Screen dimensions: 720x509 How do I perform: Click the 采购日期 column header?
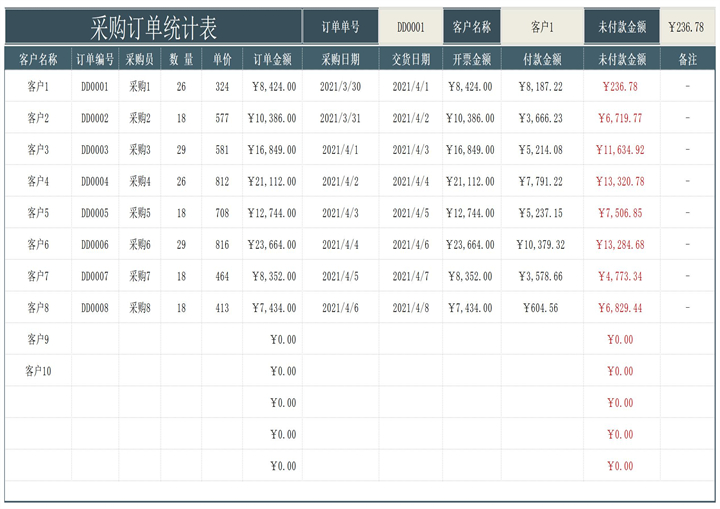point(341,60)
